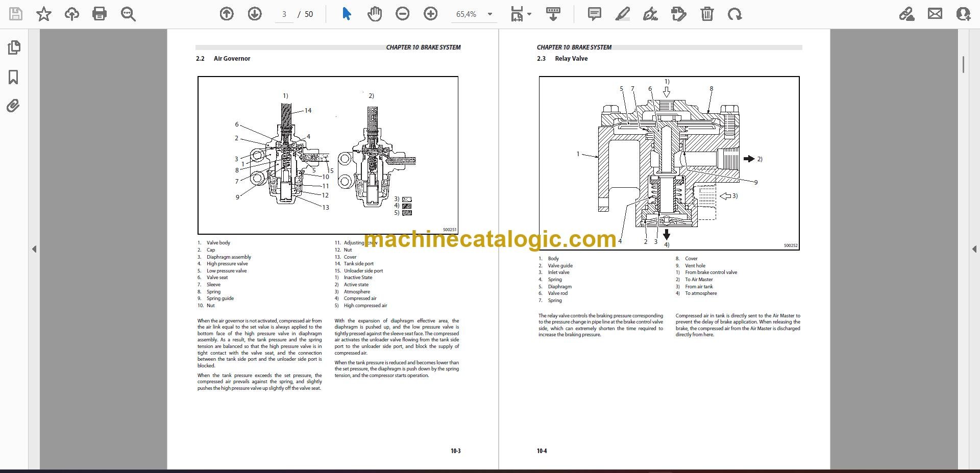
Task: Click the "Active state" legend entry
Action: click(356, 285)
